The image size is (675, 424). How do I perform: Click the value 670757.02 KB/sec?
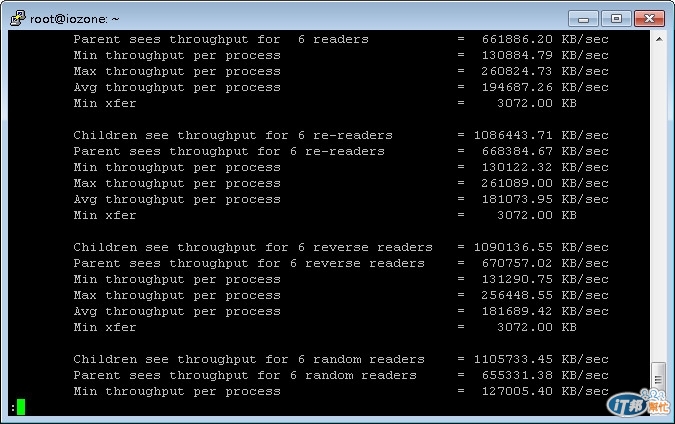tap(545, 263)
